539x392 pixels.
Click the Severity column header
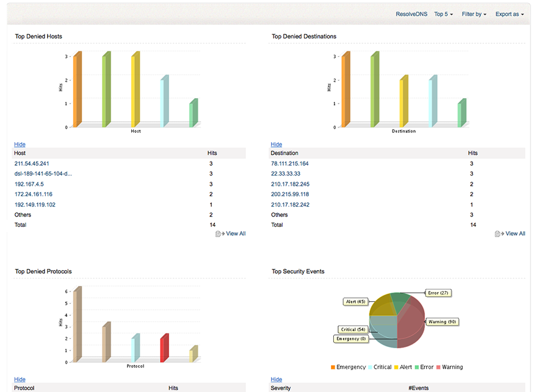click(x=281, y=388)
